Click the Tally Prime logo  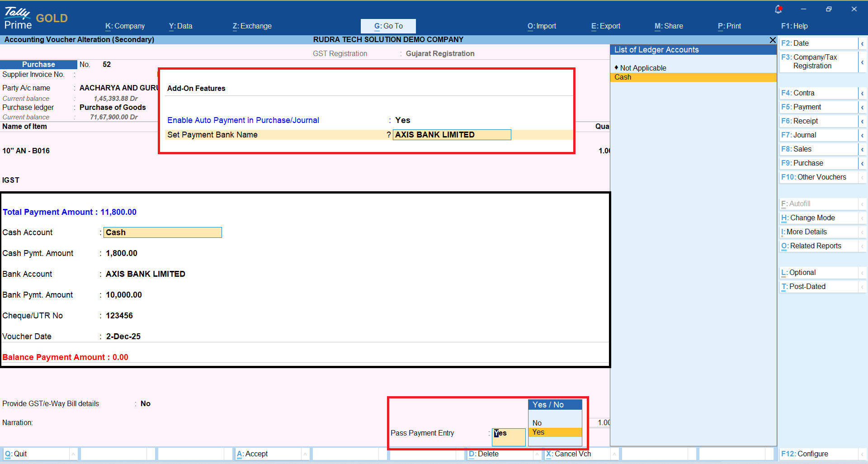click(x=18, y=18)
